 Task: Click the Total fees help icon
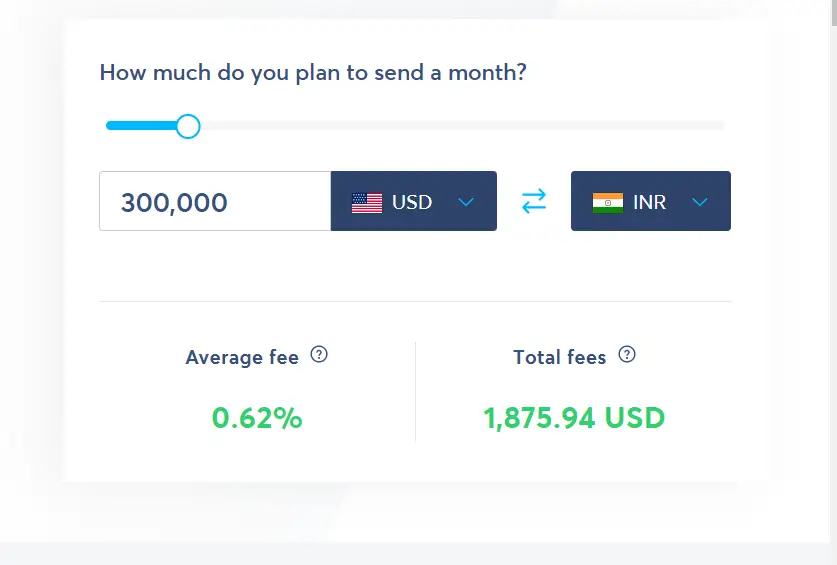[627, 355]
